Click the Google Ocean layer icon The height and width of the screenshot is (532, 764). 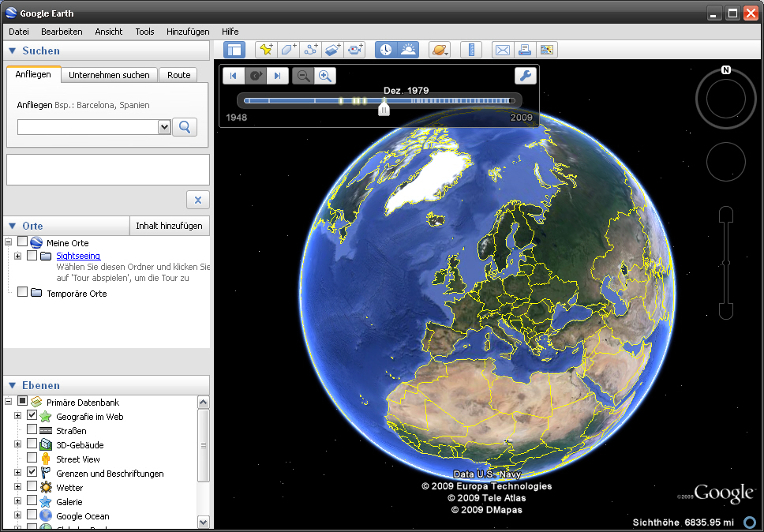pyautogui.click(x=45, y=515)
